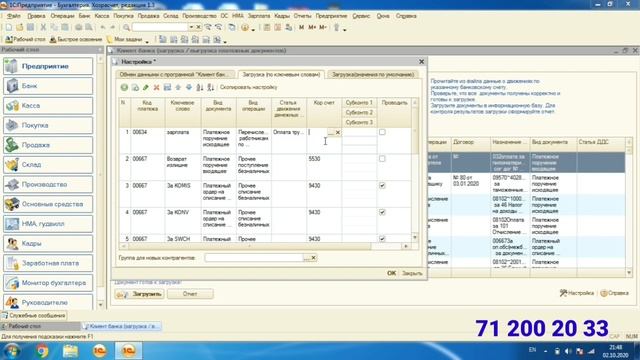Open Группа для новых контрагентов selection button

click(x=306, y=258)
